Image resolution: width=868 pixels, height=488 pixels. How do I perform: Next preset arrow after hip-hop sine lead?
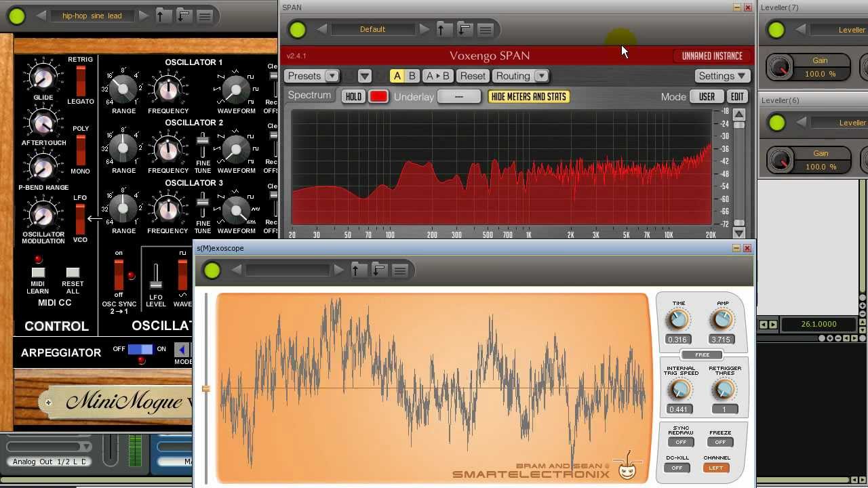(x=143, y=16)
